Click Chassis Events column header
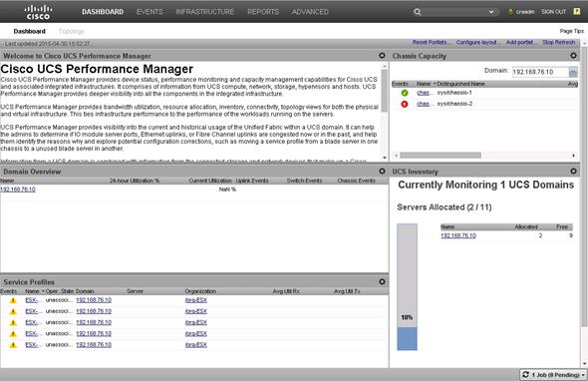588x381 pixels. coord(356,181)
